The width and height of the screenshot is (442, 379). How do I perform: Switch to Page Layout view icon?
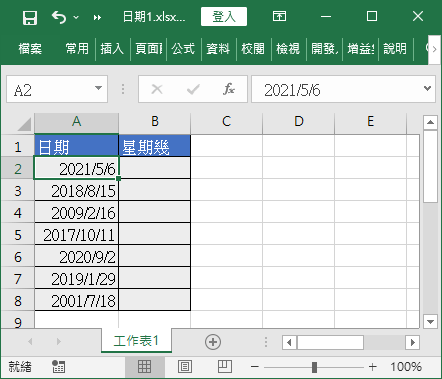click(185, 367)
